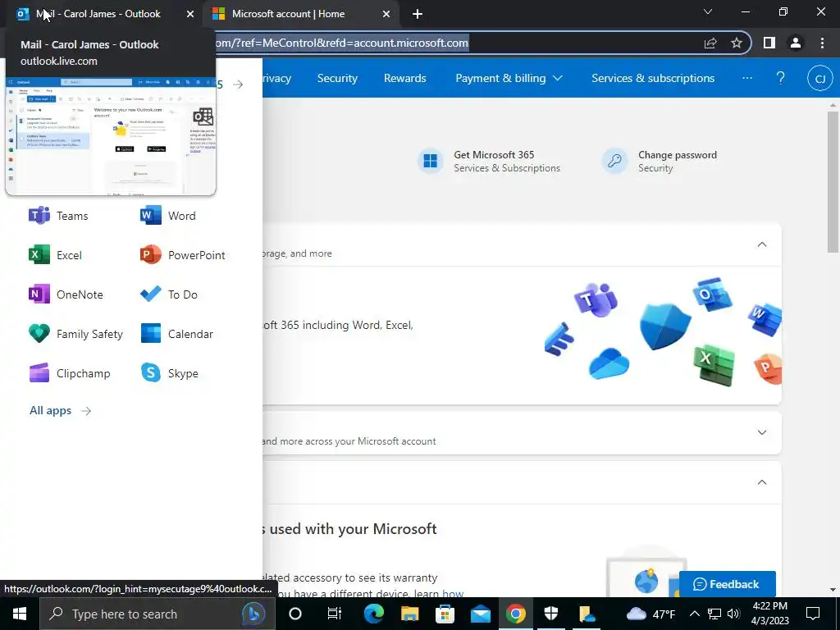Open the tab search dropdown arrow

tap(708, 11)
